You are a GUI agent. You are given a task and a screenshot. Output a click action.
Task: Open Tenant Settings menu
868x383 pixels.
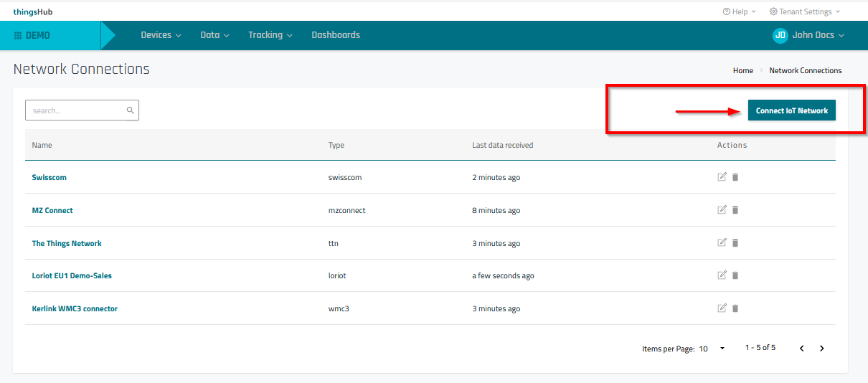pyautogui.click(x=804, y=11)
